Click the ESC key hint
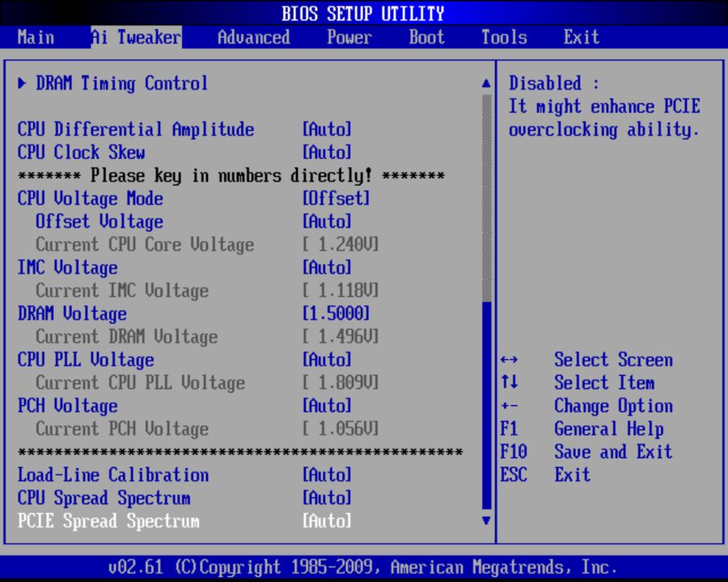 pyautogui.click(x=514, y=474)
